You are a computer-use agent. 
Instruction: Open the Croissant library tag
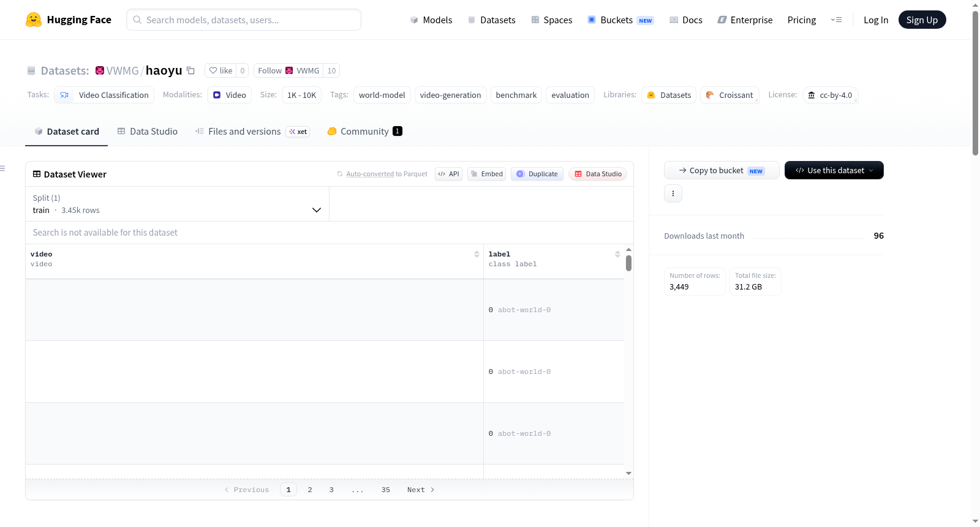point(729,95)
